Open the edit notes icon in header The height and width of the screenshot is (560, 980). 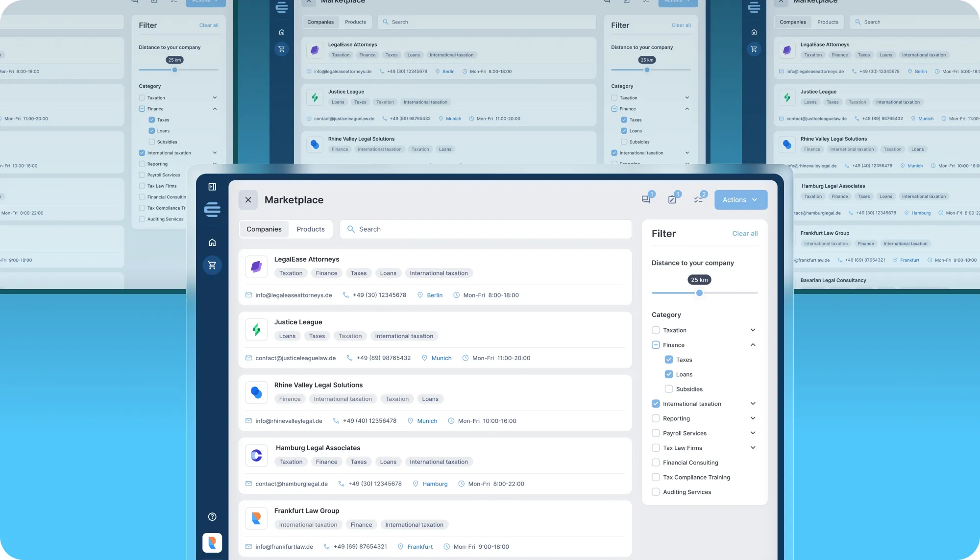672,199
